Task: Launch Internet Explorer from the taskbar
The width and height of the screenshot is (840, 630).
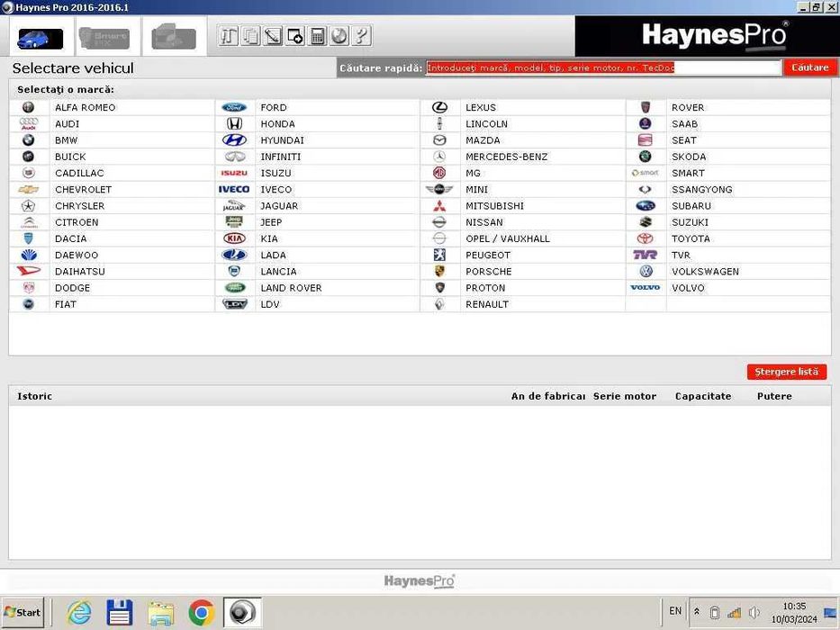Action: (x=78, y=613)
